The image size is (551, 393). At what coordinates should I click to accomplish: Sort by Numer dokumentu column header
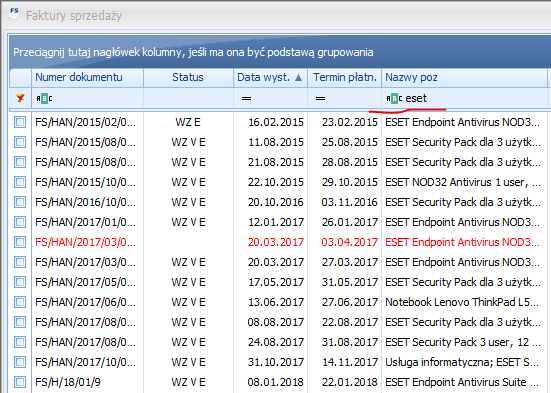[87, 77]
